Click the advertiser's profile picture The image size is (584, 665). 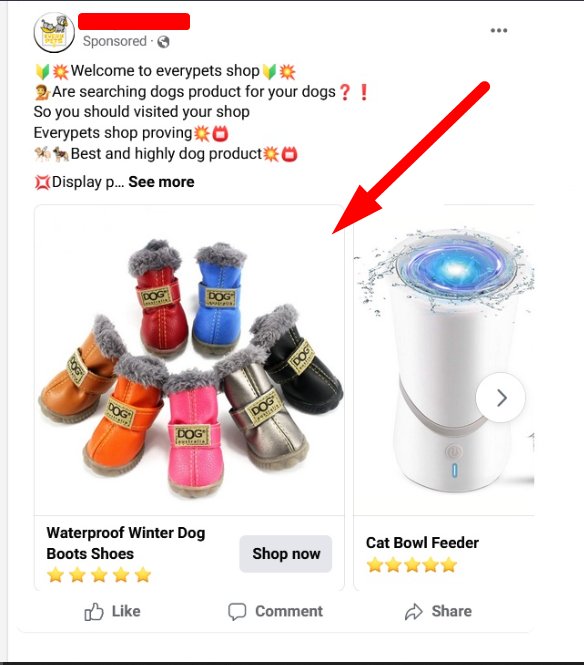point(54,33)
